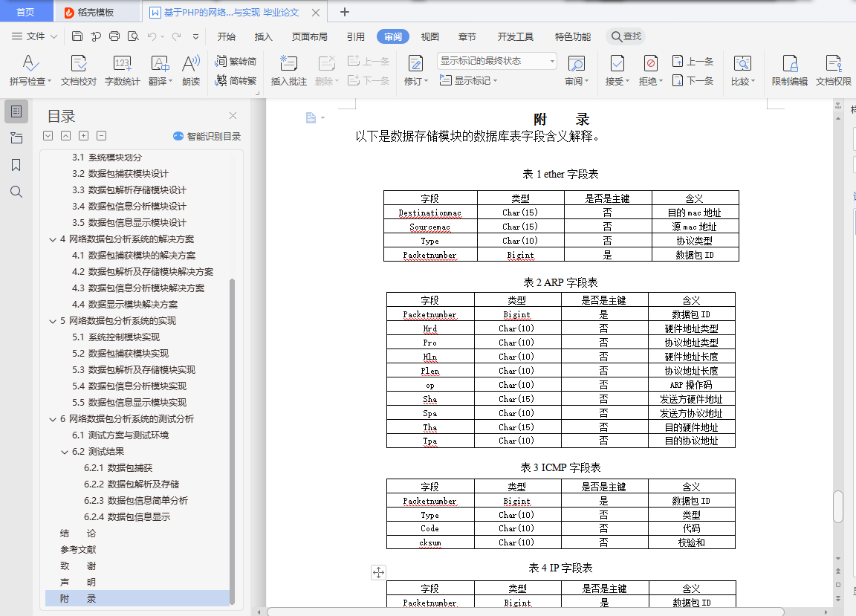Collapse section 5 in outline tree
856x616 pixels.
click(53, 321)
